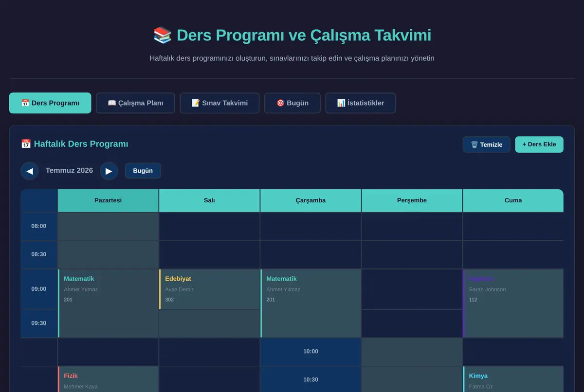The image size is (584, 392).
Task: Open Matematik lesson on Pazartesi
Action: click(108, 303)
